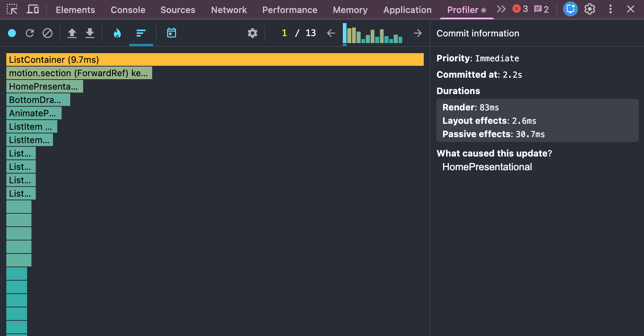Open the error count indicator

click(520, 9)
